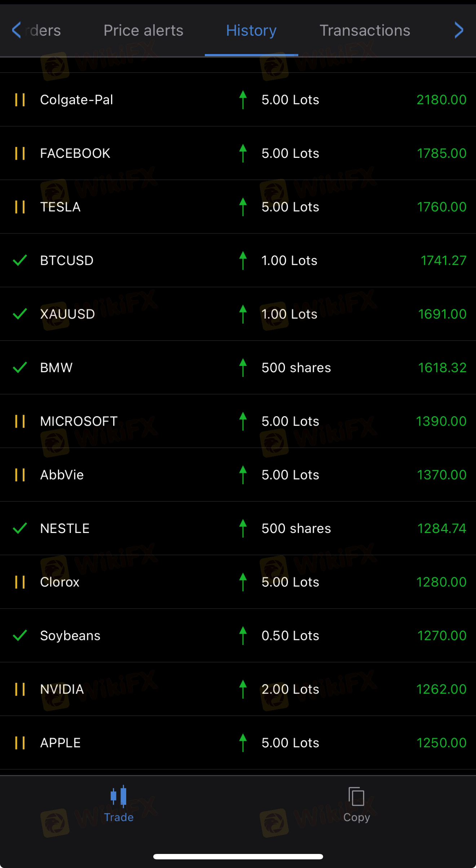Click the pause icon beside Colgate-Pal
The image size is (476, 868).
coord(20,100)
